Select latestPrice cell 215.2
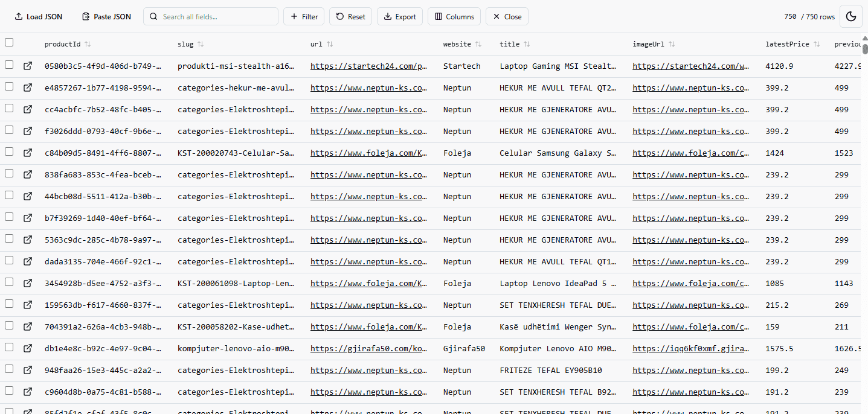 point(777,305)
